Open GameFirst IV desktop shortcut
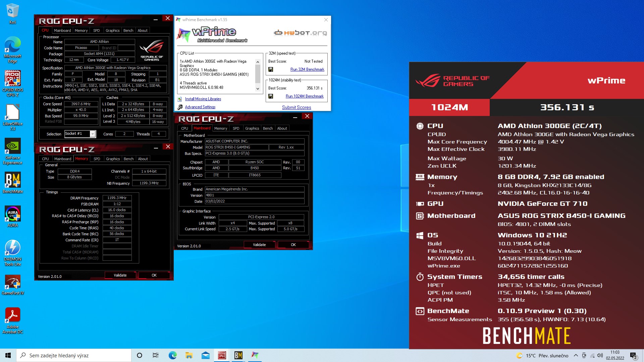Screen dimensions: 644x362 12,285
